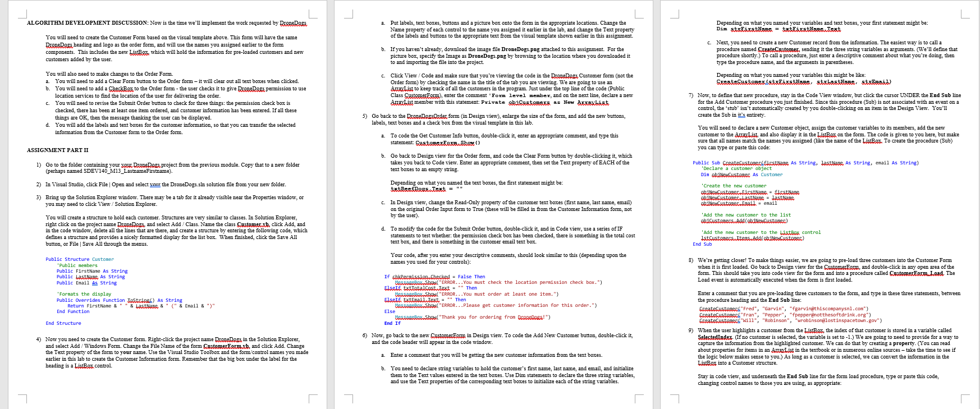Click 'Private objCustomers As New ArrayList' statement
Image resolution: width=980 pixels, height=409 pixels.
[x=544, y=103]
